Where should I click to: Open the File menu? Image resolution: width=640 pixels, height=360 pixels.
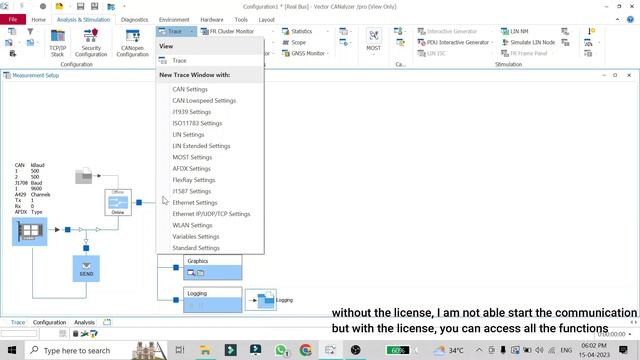[13, 19]
